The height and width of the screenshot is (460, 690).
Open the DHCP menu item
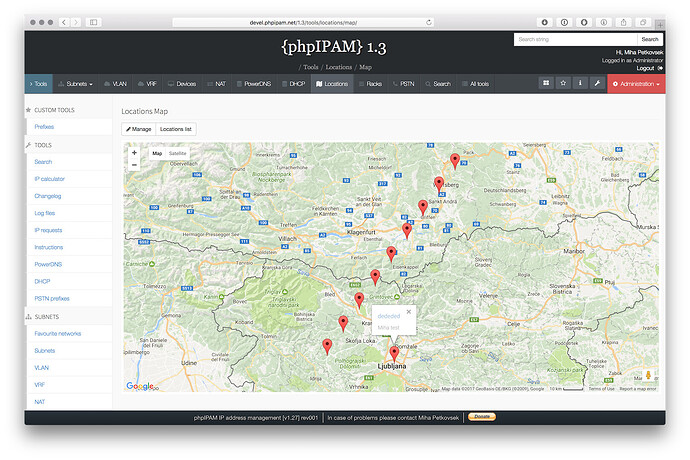pos(294,84)
